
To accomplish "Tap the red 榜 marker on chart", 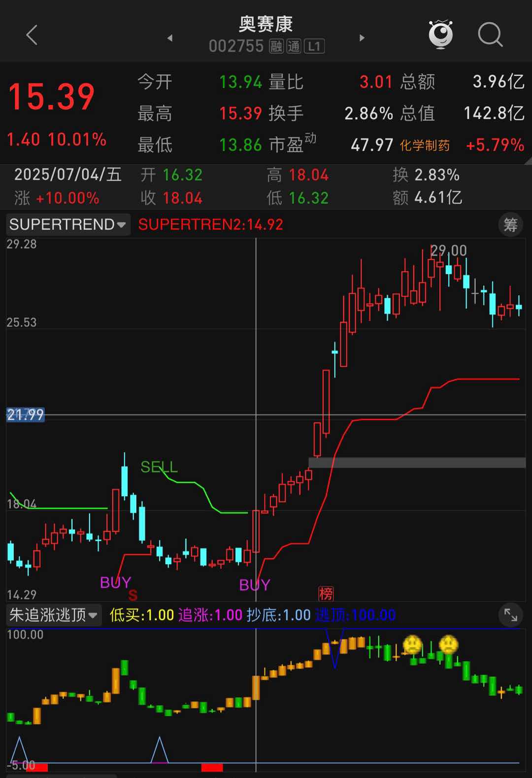I will (x=326, y=593).
